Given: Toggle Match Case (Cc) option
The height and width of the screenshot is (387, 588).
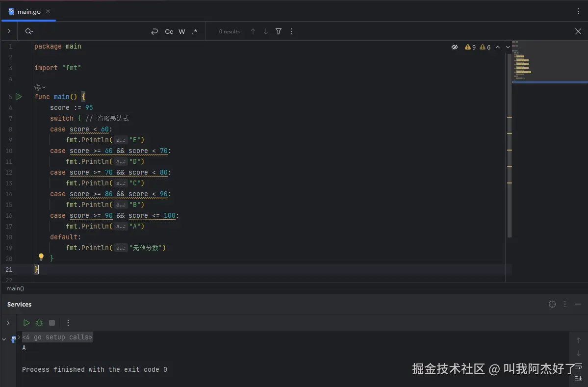Looking at the screenshot, I should click(169, 31).
